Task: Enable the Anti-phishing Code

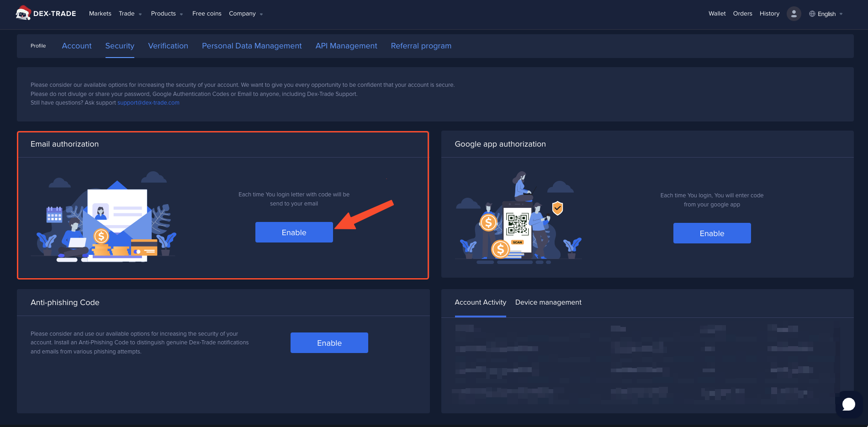Action: (x=329, y=343)
